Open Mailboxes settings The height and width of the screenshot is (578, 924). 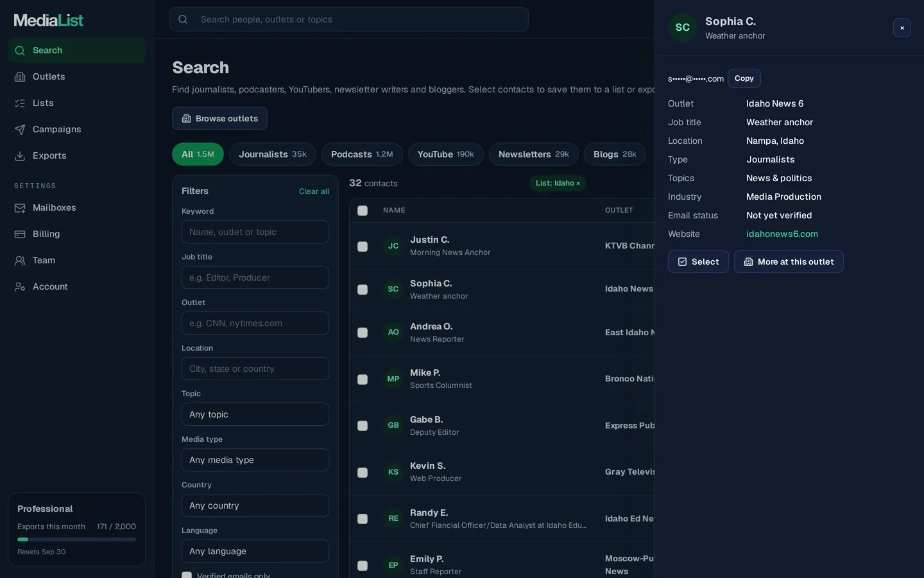pyautogui.click(x=76, y=207)
